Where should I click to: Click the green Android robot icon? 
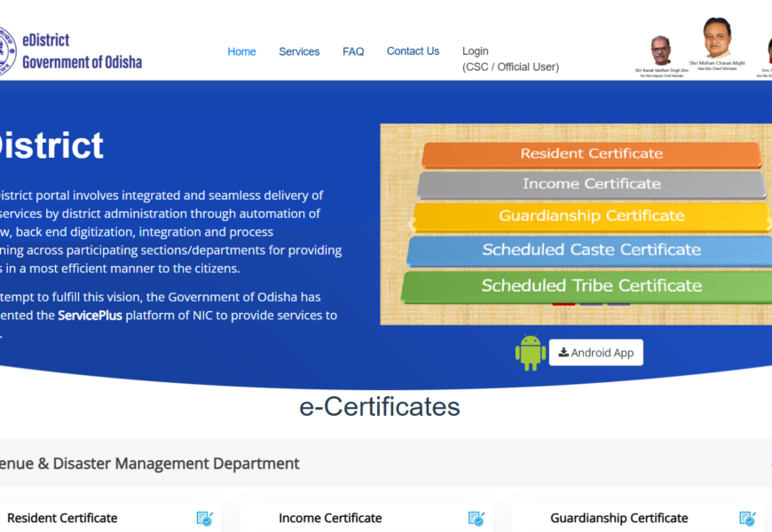(530, 353)
